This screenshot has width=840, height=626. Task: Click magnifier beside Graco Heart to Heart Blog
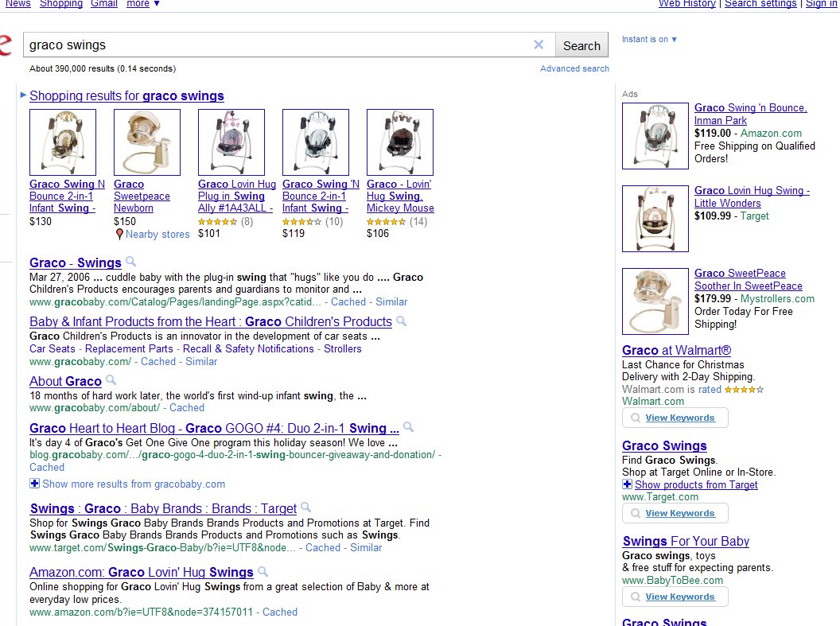point(408,427)
